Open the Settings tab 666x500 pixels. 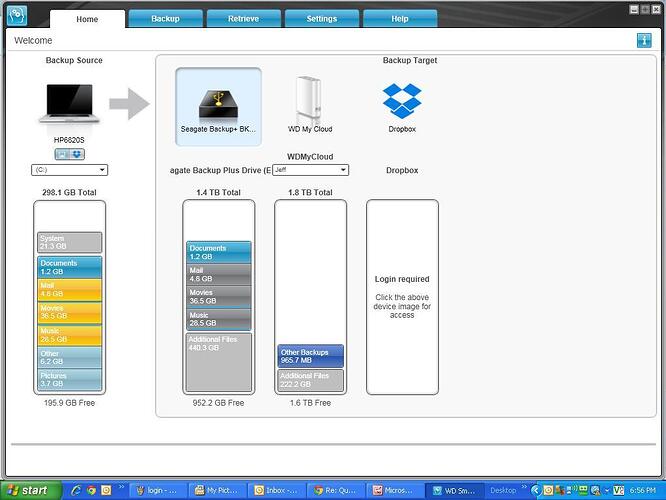point(322,19)
